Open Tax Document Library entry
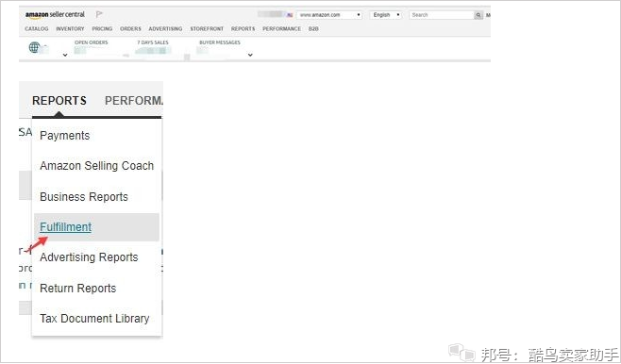This screenshot has width=621, height=364. point(94,319)
